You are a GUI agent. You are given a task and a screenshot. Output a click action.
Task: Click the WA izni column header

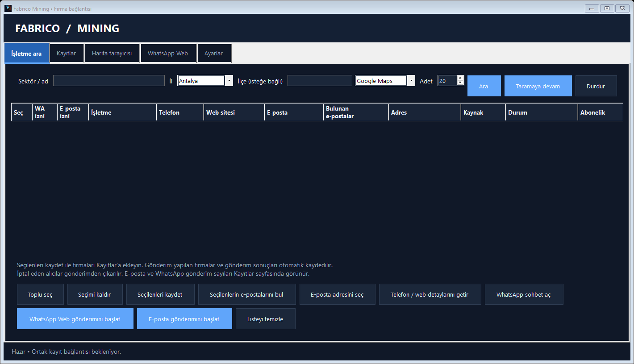coord(45,112)
